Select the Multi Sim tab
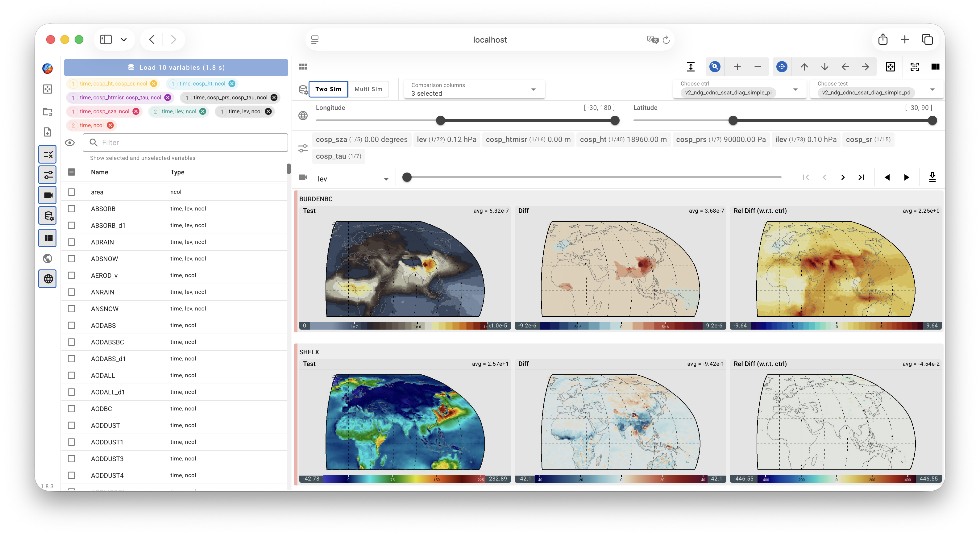 [x=368, y=89]
